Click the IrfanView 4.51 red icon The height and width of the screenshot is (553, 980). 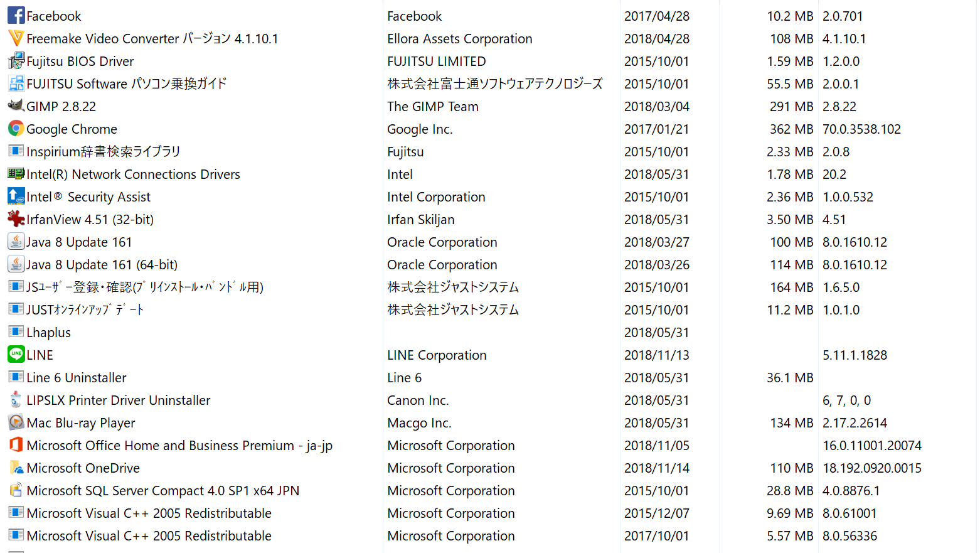pos(16,218)
